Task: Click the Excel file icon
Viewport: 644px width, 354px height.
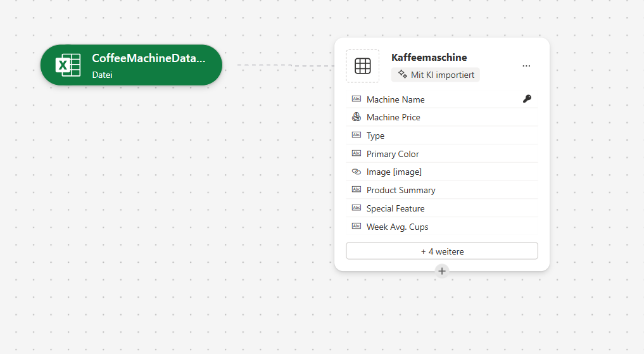Action: click(x=68, y=65)
